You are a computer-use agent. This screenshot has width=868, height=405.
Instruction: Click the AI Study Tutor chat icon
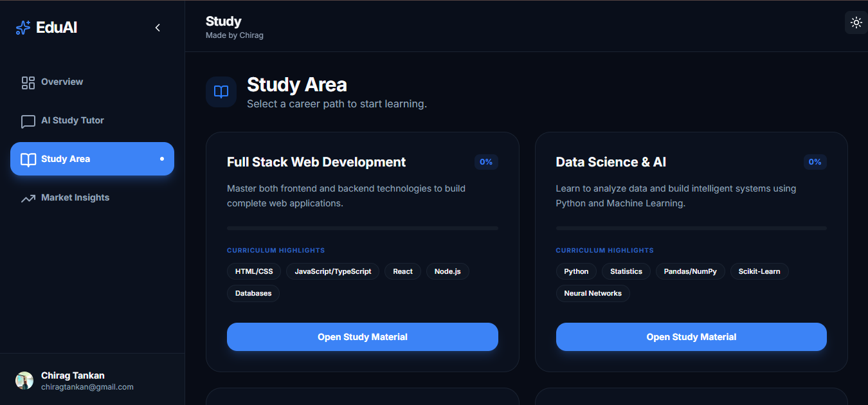pyautogui.click(x=28, y=121)
